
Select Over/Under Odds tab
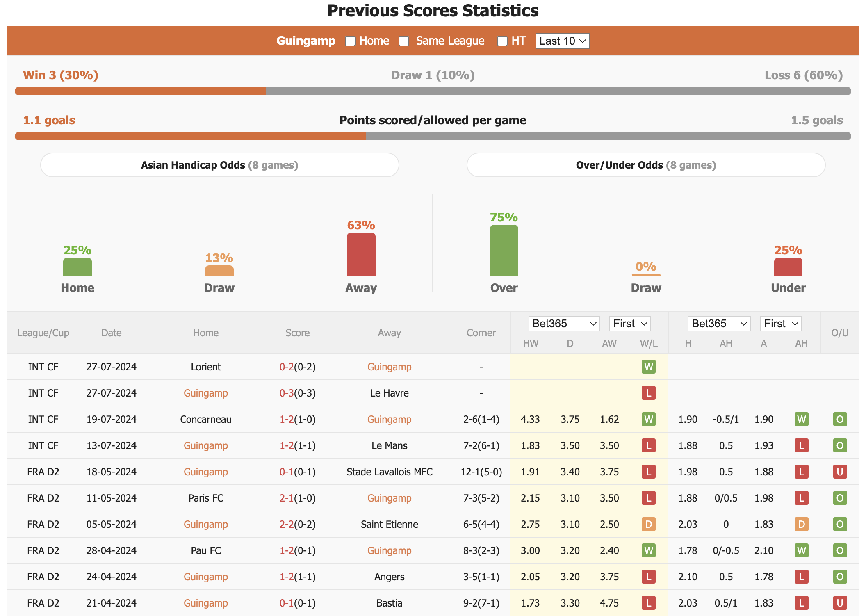click(x=646, y=165)
